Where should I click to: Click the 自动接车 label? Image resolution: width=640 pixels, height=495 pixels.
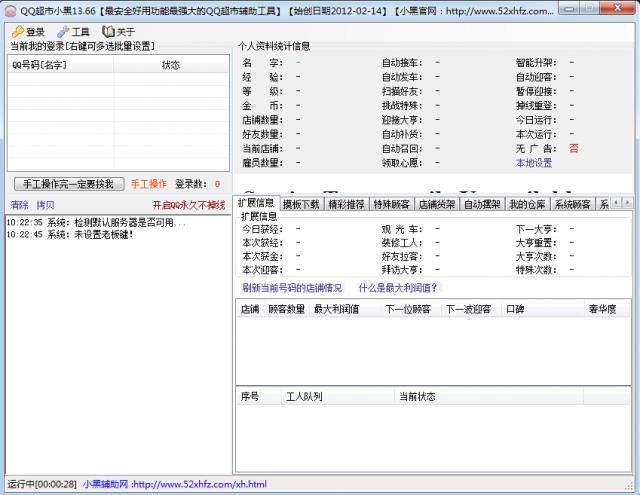pos(402,63)
